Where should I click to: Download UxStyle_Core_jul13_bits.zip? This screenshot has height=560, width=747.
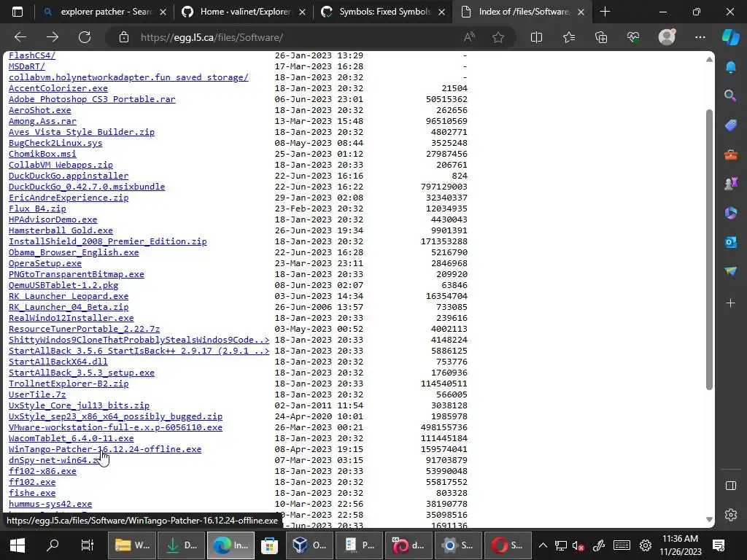79,405
